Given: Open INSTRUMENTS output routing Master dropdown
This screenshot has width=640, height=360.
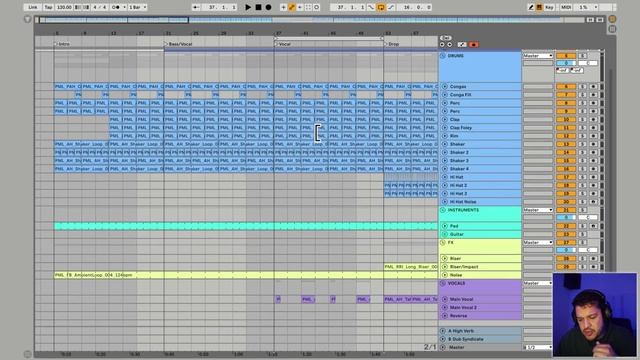Looking at the screenshot, I should tap(538, 210).
